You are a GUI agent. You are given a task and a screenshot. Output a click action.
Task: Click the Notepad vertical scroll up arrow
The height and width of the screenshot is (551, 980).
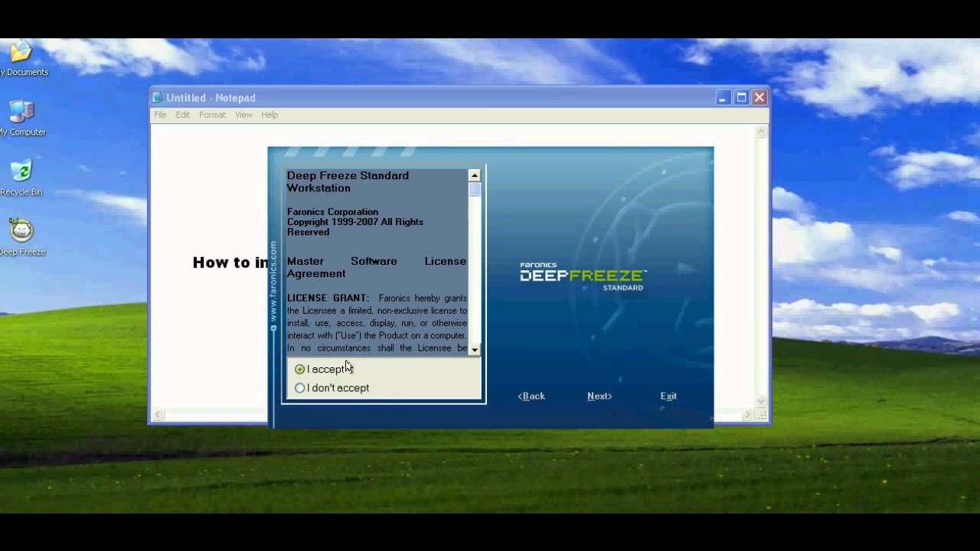point(761,132)
